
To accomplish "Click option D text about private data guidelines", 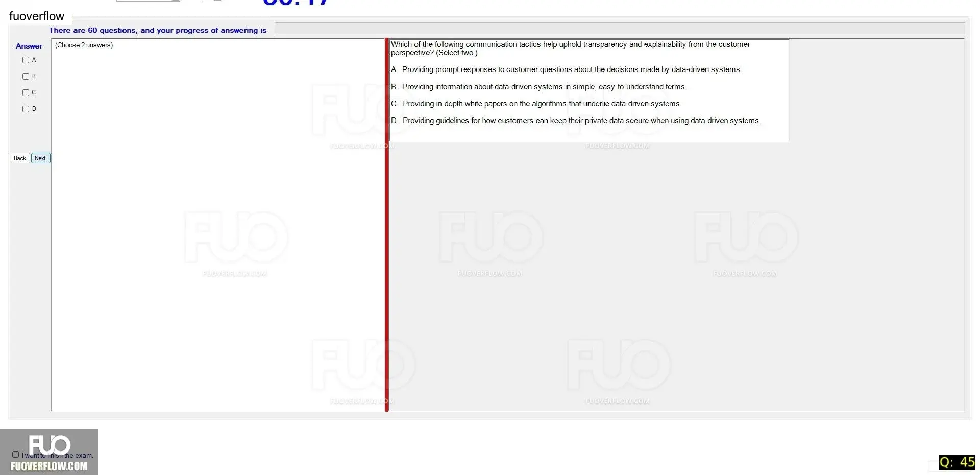I will pyautogui.click(x=576, y=121).
